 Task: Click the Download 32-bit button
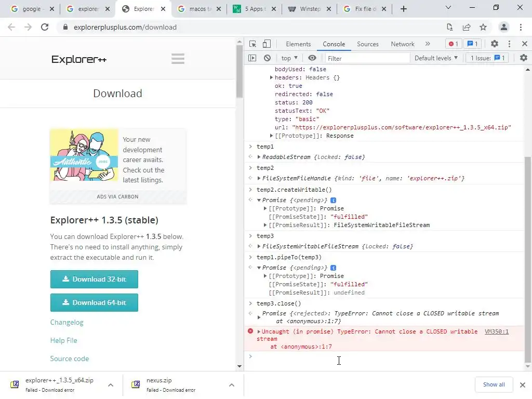tap(94, 279)
